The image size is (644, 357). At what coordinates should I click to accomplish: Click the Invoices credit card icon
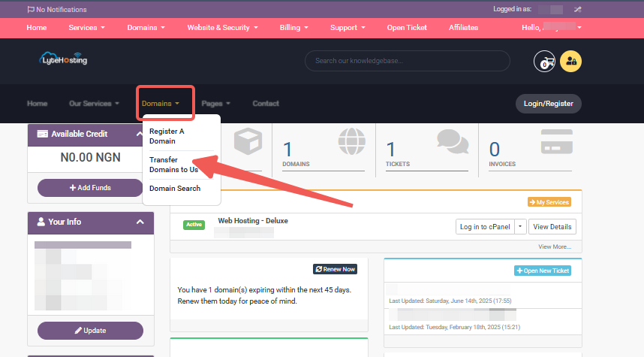(556, 141)
